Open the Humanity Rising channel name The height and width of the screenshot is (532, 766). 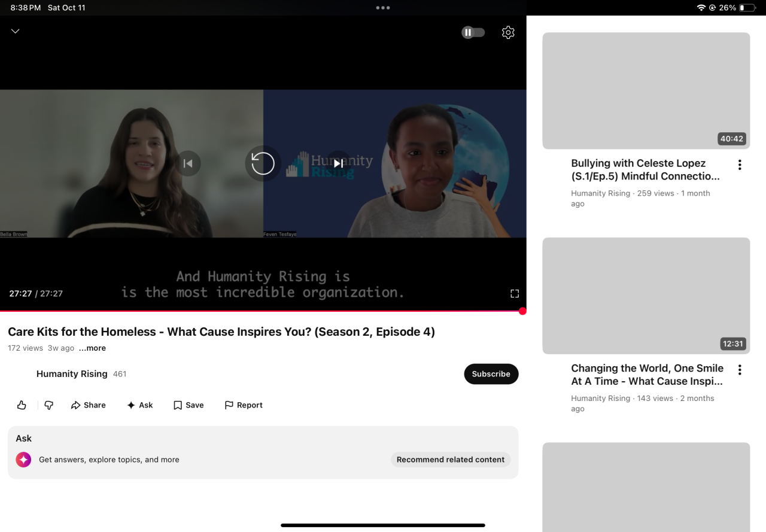(72, 374)
